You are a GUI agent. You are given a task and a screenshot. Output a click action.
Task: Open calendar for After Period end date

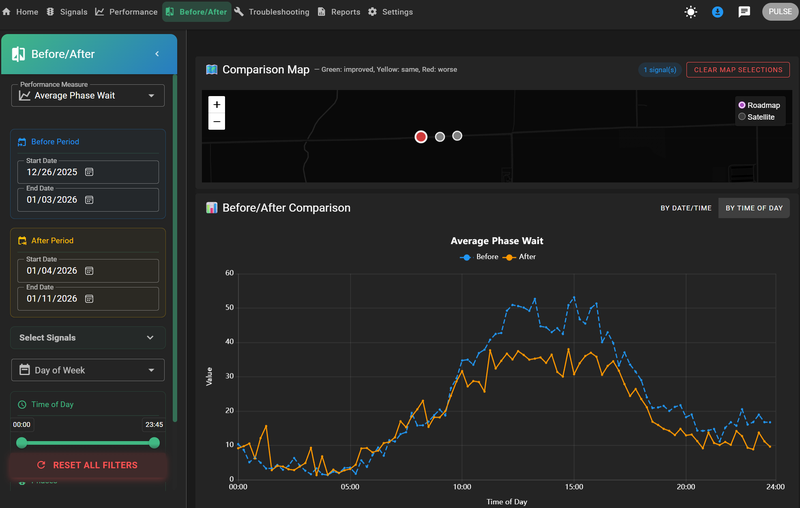pyautogui.click(x=89, y=298)
